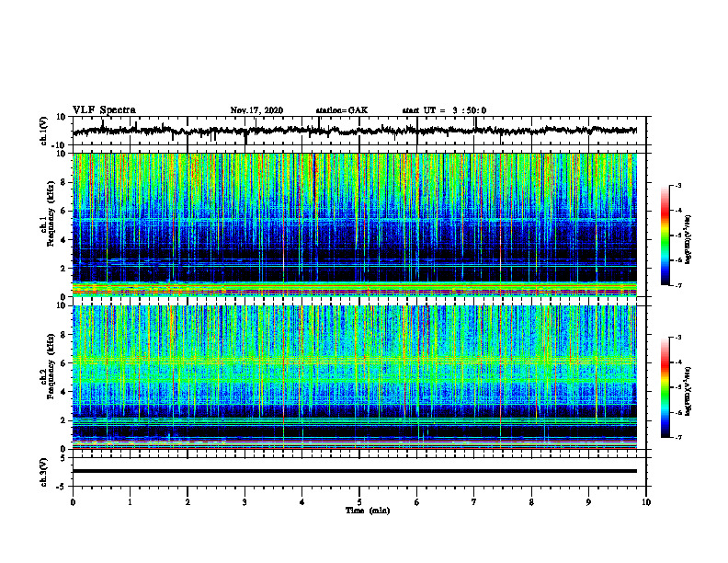Viewport: 728px width, 563px height.
Task: Click time axis tick label "8"
Action: point(531,502)
